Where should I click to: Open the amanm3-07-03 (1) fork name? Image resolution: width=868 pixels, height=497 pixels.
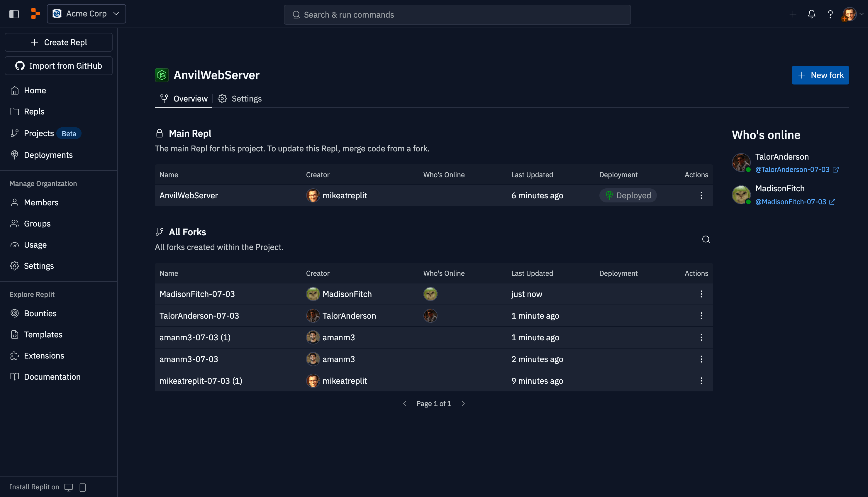(195, 338)
